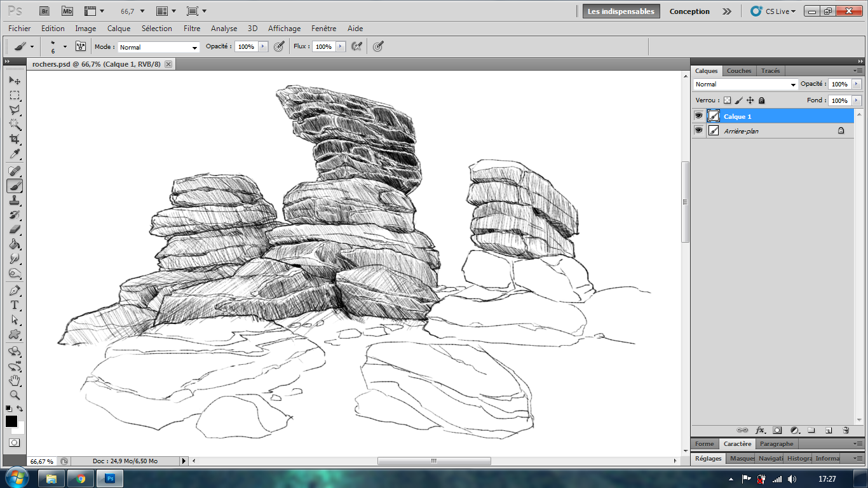Click the foreground color swatch

(x=11, y=421)
